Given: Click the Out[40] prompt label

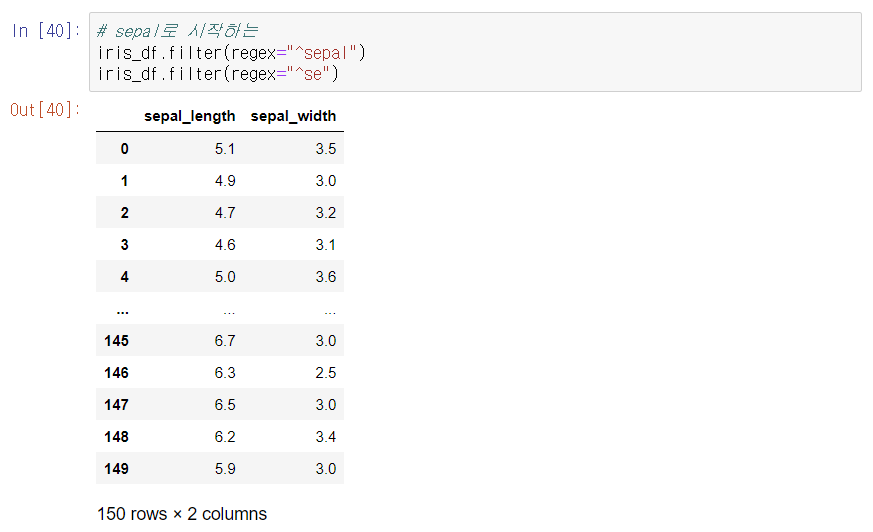Looking at the screenshot, I should (x=45, y=110).
